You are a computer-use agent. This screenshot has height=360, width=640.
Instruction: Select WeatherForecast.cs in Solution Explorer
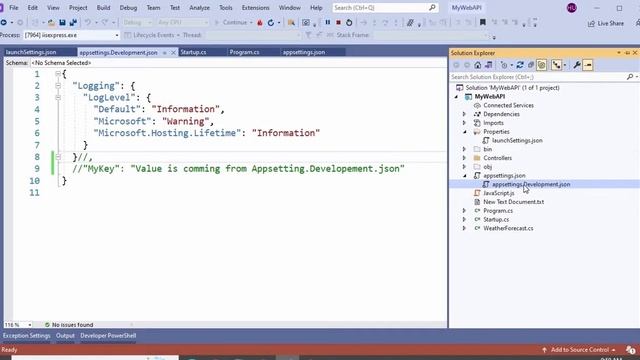click(x=508, y=229)
